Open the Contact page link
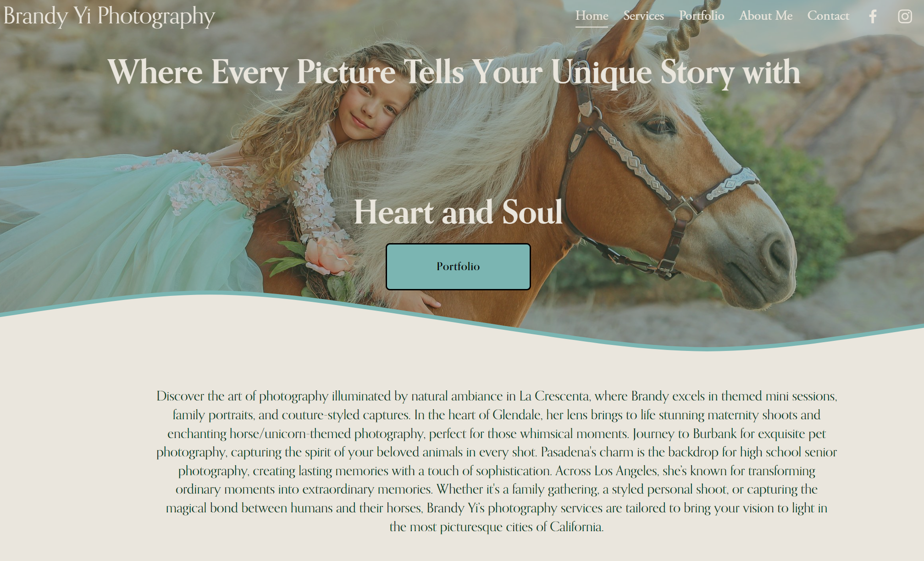Image resolution: width=924 pixels, height=561 pixels. point(828,16)
